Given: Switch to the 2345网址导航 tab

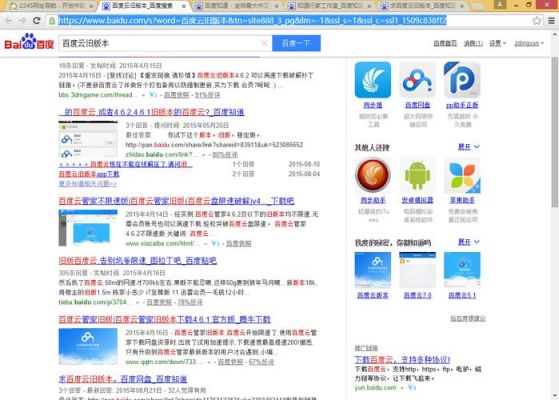Looking at the screenshot, I should click(x=49, y=6).
